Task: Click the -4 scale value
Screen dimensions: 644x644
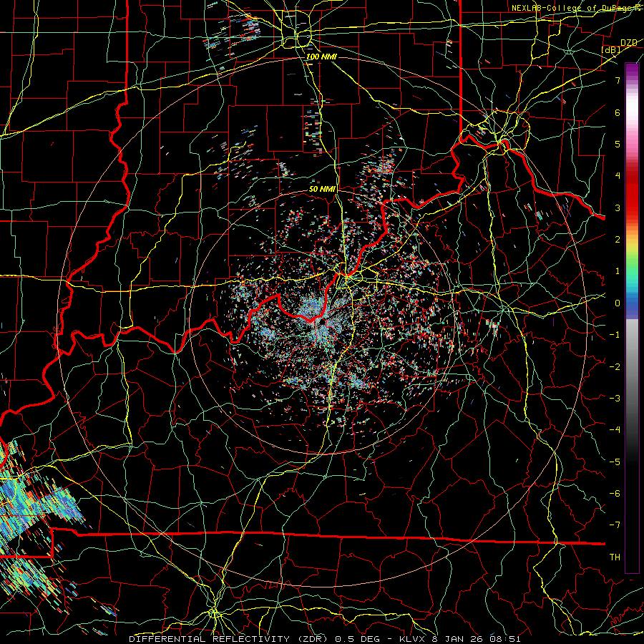Action: tap(615, 429)
